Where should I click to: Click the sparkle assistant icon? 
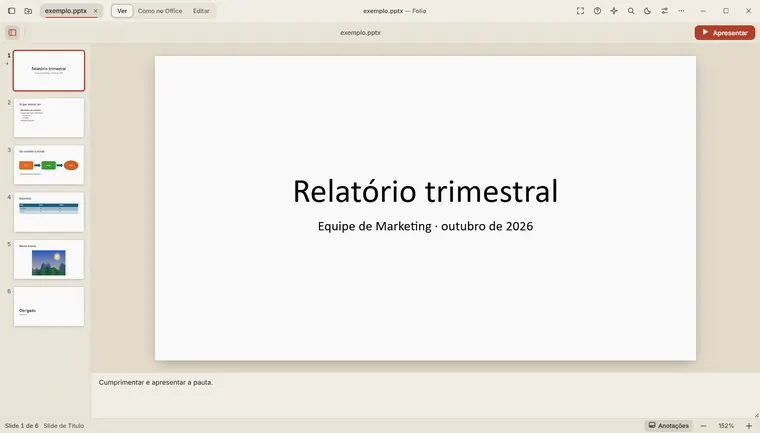[x=614, y=11]
